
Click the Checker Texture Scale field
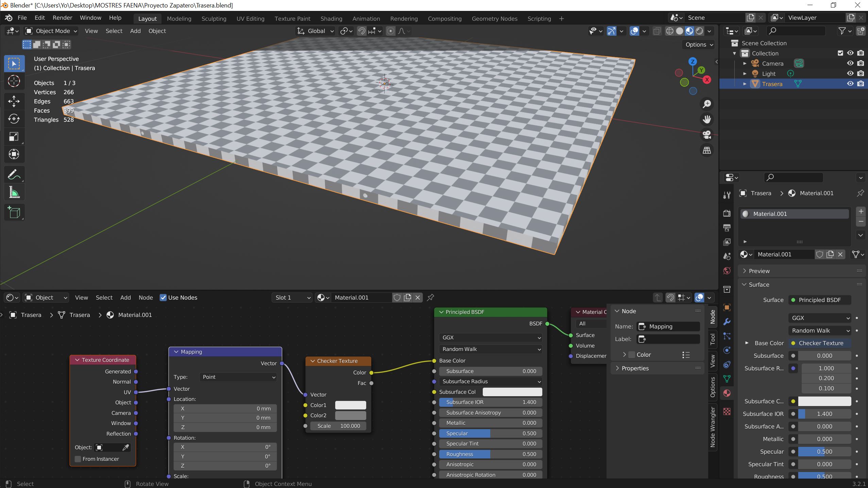(x=338, y=426)
